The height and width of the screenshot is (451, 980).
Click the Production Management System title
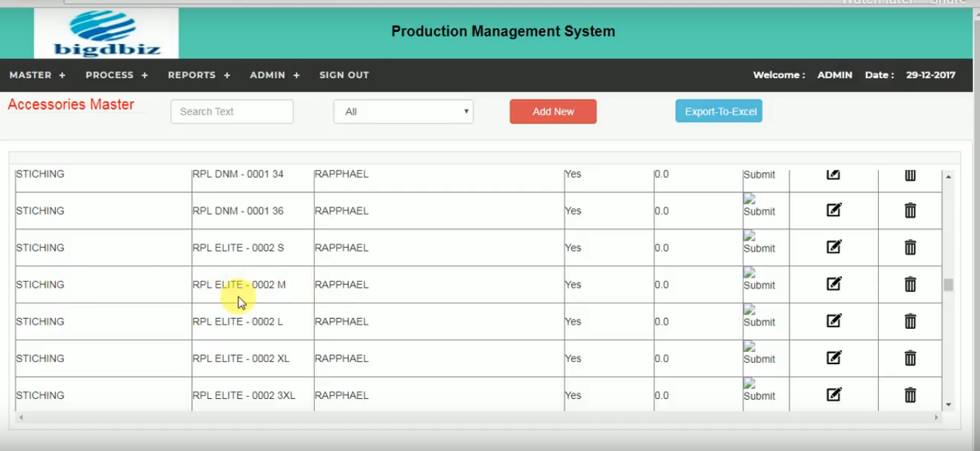(x=503, y=31)
